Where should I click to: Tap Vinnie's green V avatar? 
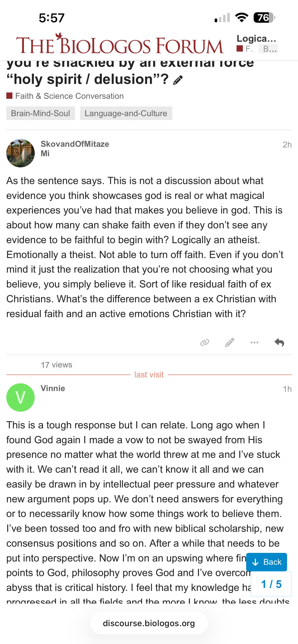(x=20, y=397)
